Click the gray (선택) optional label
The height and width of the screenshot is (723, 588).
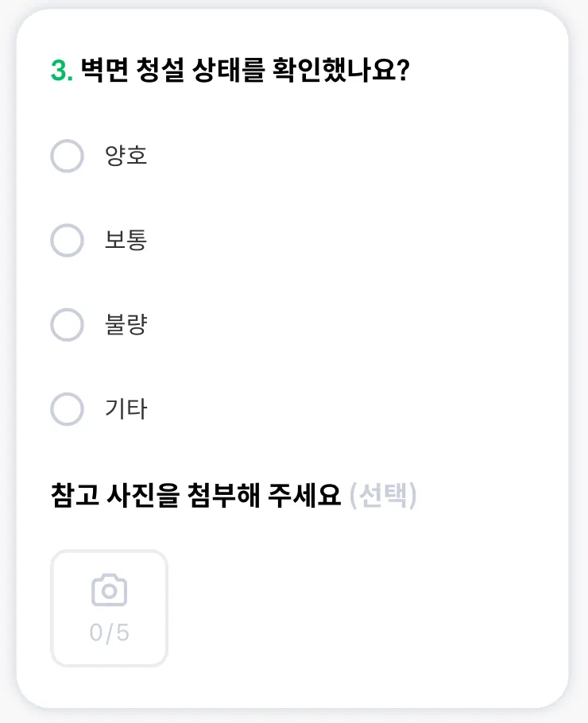point(383,496)
